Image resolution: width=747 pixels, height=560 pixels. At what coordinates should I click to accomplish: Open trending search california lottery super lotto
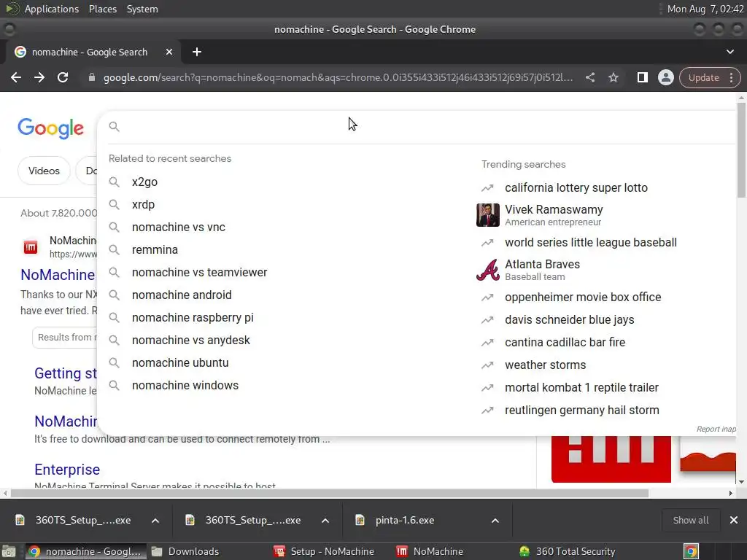pyautogui.click(x=576, y=187)
